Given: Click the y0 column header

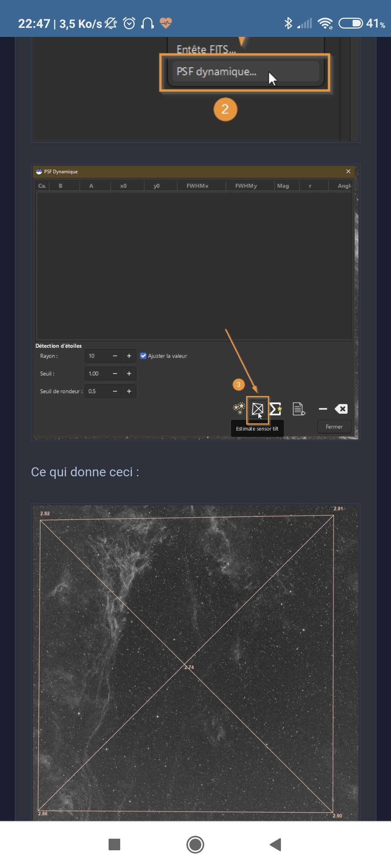Looking at the screenshot, I should (160, 186).
